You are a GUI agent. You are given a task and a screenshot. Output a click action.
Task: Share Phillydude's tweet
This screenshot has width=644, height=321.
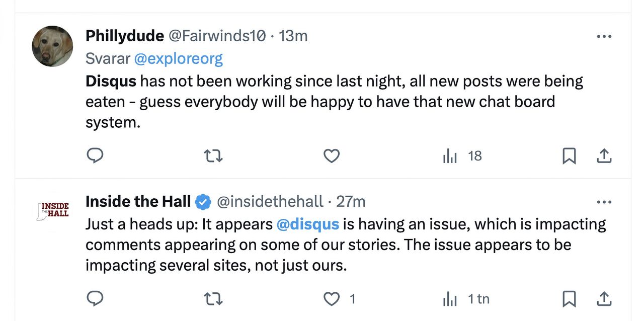(x=604, y=156)
